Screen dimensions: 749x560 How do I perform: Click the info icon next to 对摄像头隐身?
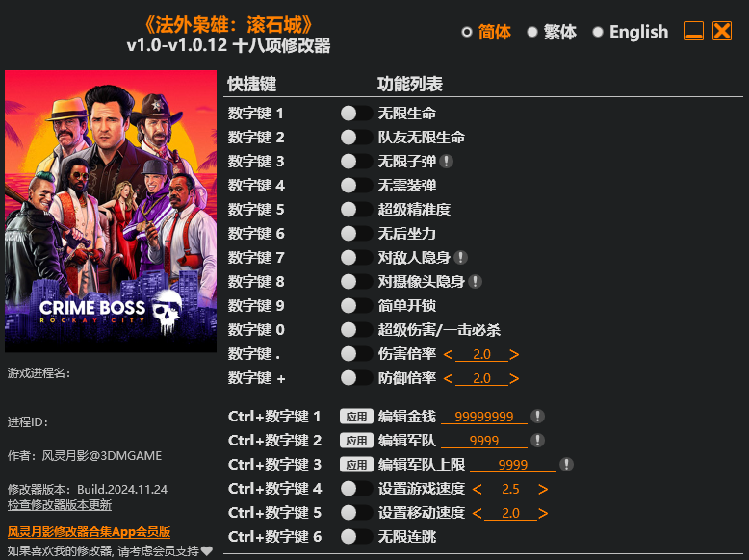click(475, 282)
